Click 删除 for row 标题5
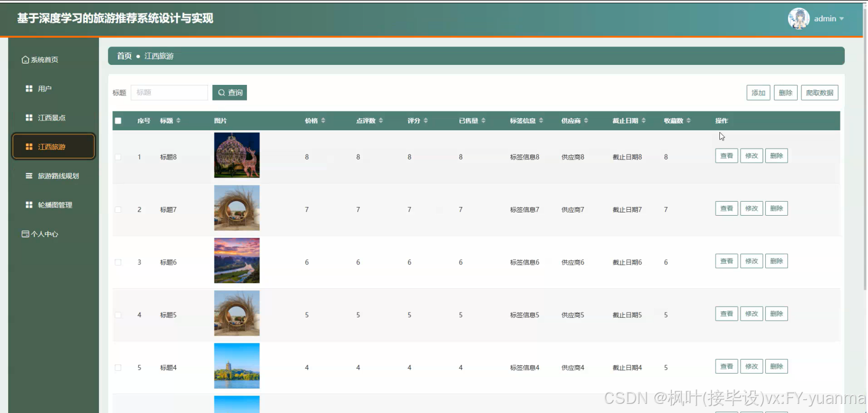Viewport: 868px width, 413px height. tap(776, 314)
